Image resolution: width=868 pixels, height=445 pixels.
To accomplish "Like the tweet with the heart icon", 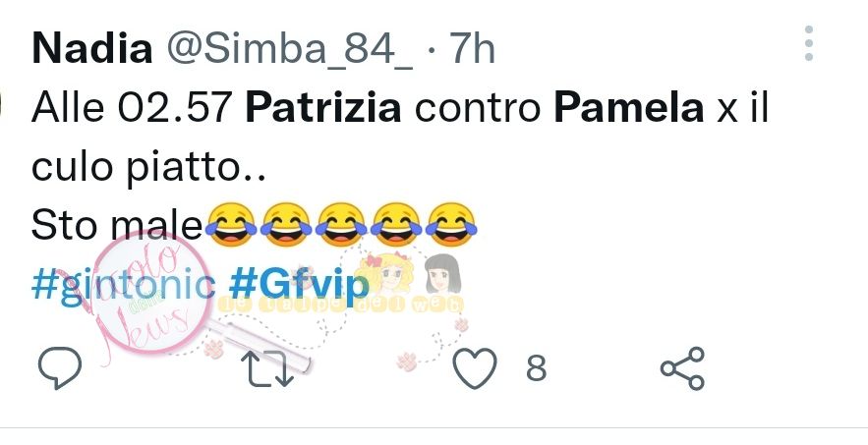I will tap(475, 368).
